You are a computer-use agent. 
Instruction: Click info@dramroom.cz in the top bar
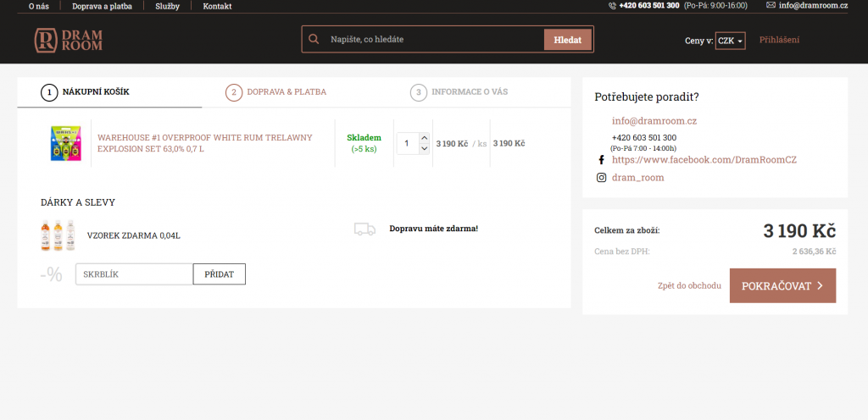pyautogui.click(x=813, y=6)
